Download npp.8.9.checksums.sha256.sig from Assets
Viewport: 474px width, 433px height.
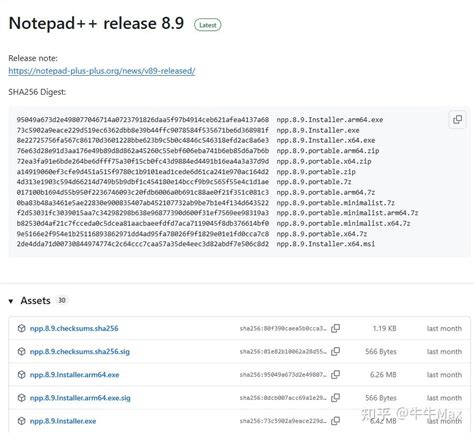(x=80, y=351)
